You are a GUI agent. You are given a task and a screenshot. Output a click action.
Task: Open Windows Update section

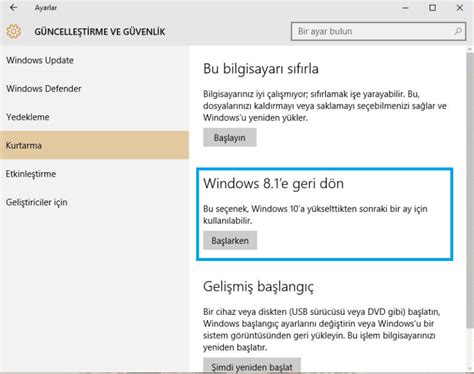[40, 60]
